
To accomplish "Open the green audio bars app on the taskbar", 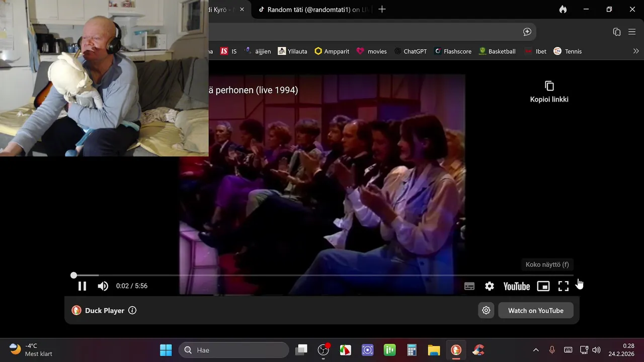I will pos(390,350).
